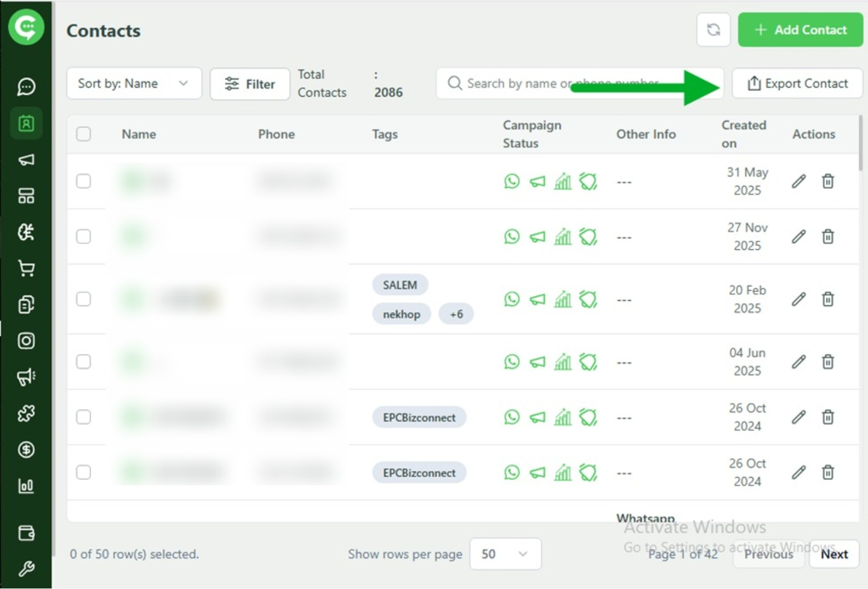Open the Contacts sidebar icon
Viewport: 868px width, 589px height.
click(26, 123)
